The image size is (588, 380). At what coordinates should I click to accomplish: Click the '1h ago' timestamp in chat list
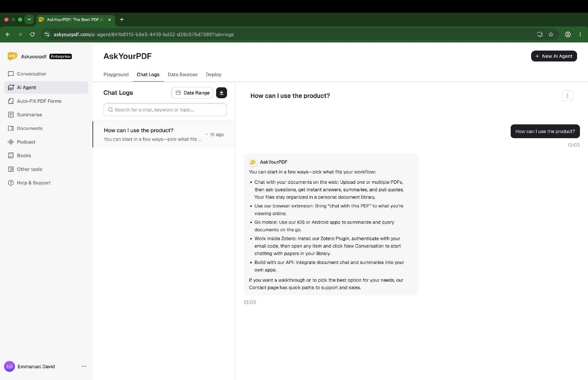(217, 134)
